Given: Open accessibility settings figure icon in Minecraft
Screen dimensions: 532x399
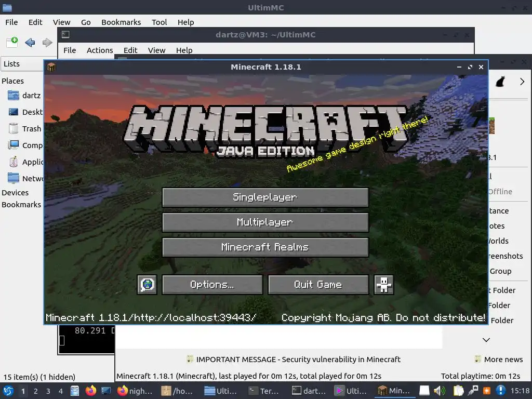Looking at the screenshot, I should pos(384,284).
